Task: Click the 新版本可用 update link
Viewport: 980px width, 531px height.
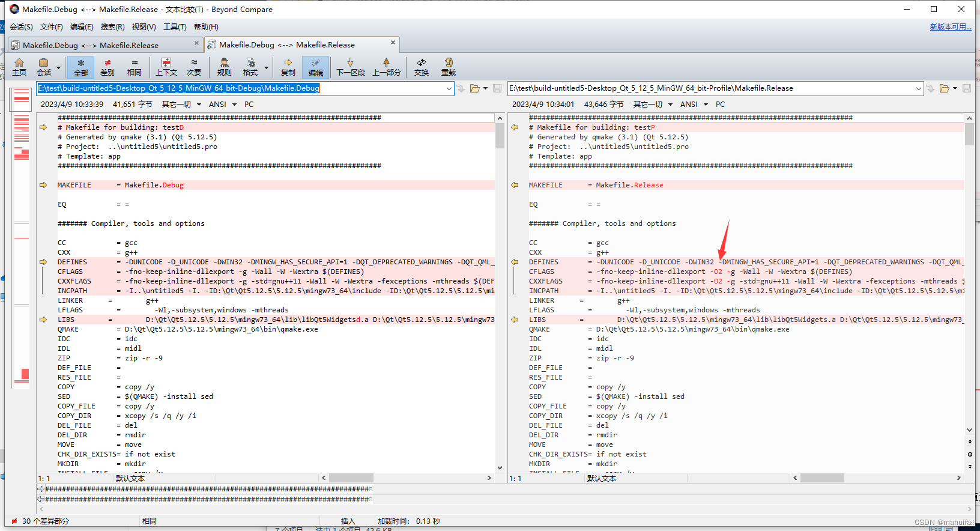Action: 951,27
